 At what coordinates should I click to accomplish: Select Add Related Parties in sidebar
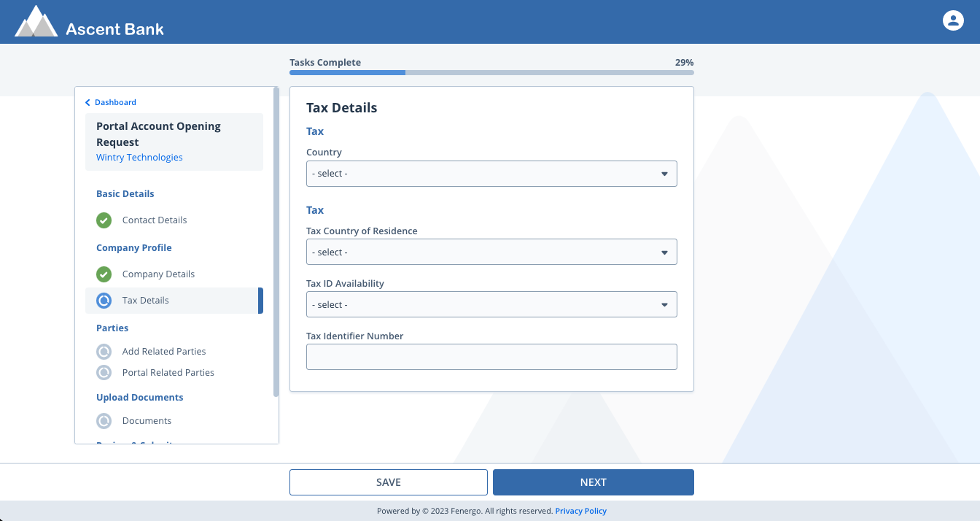pos(164,352)
